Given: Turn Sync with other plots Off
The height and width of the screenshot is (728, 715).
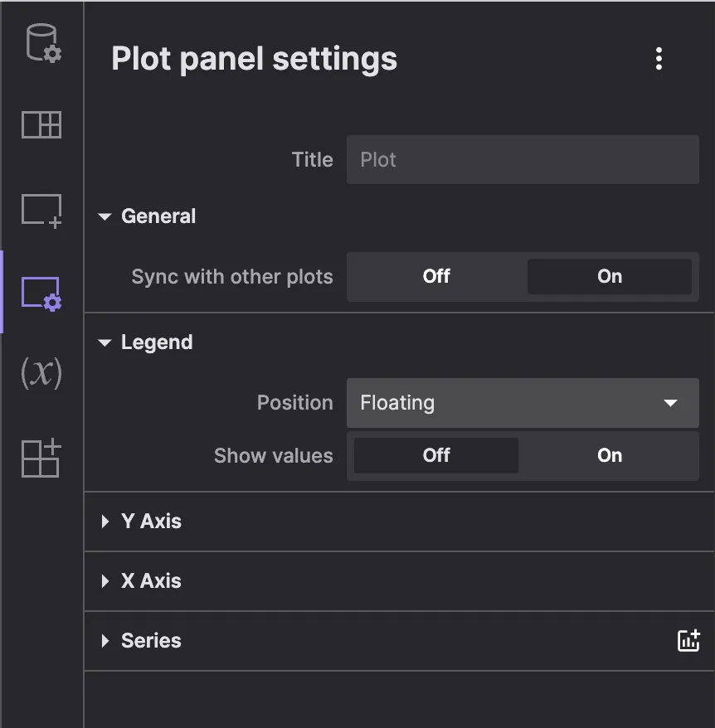Looking at the screenshot, I should (x=436, y=276).
